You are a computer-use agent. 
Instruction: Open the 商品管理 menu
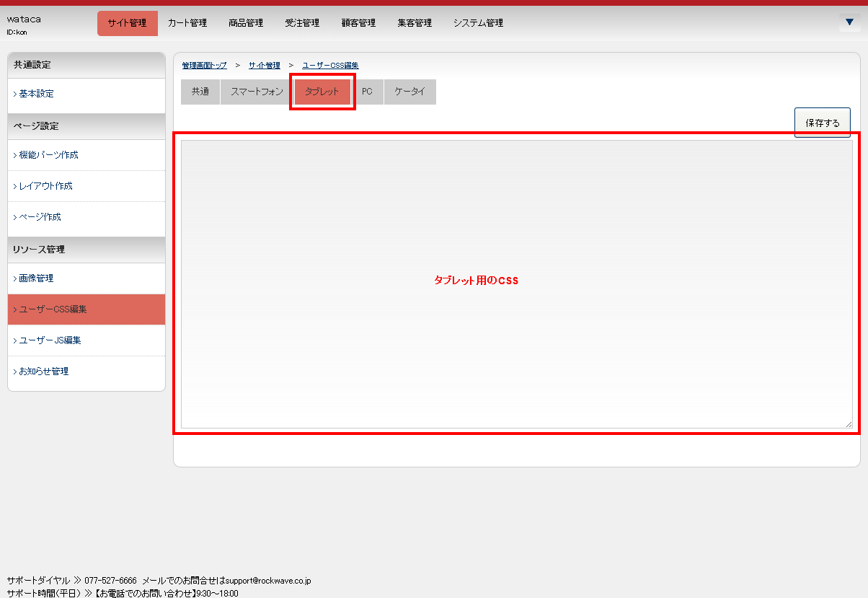click(246, 23)
